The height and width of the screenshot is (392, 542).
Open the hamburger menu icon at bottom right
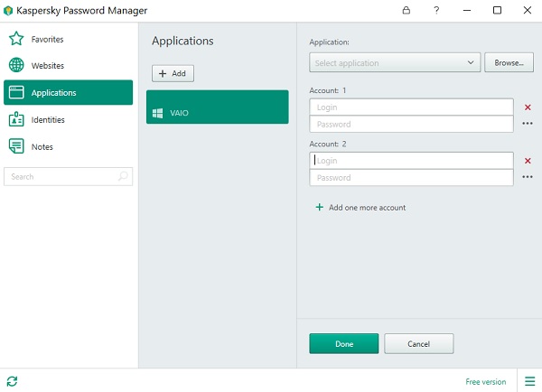pyautogui.click(x=529, y=381)
